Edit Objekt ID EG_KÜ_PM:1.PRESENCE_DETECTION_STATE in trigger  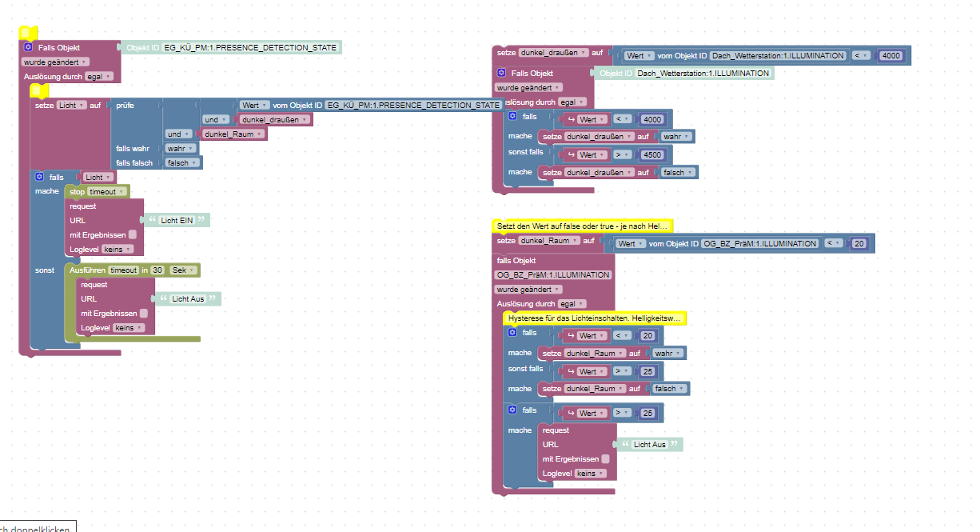tap(250, 48)
